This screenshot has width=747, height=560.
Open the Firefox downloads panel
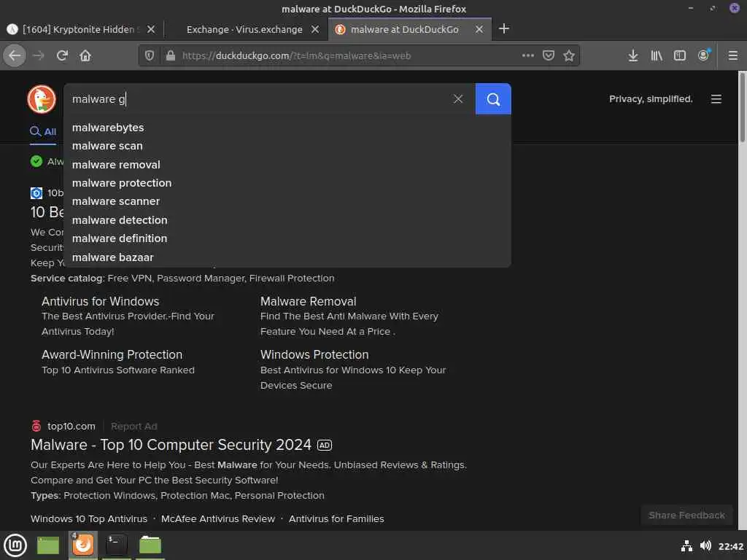pos(632,55)
